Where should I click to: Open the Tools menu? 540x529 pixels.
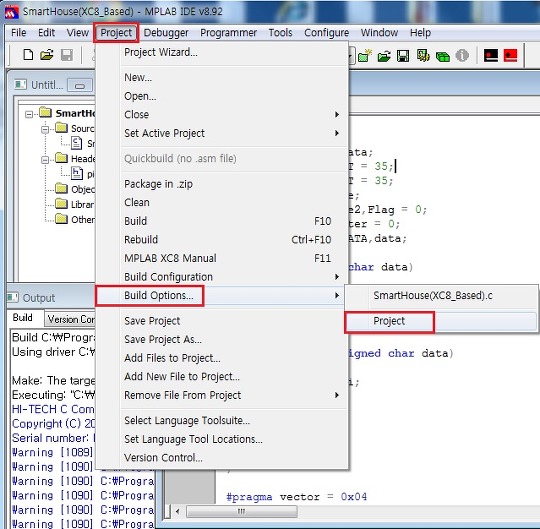pyautogui.click(x=280, y=33)
